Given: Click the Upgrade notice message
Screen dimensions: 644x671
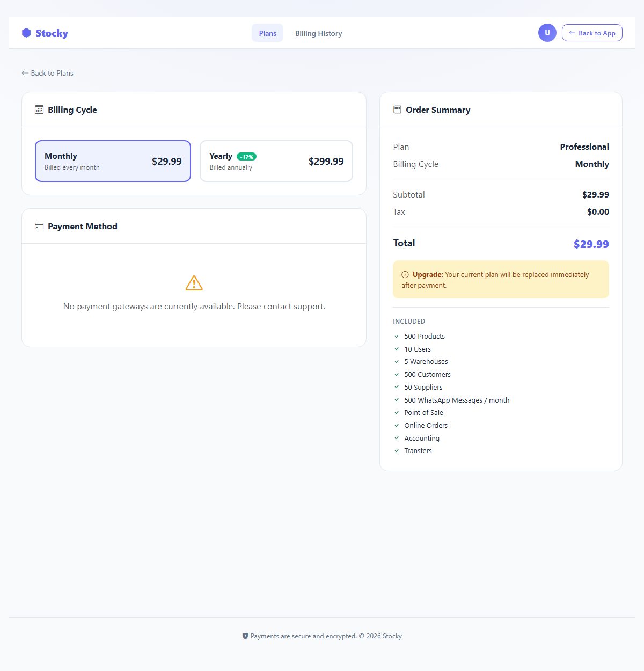Looking at the screenshot, I should [x=501, y=280].
